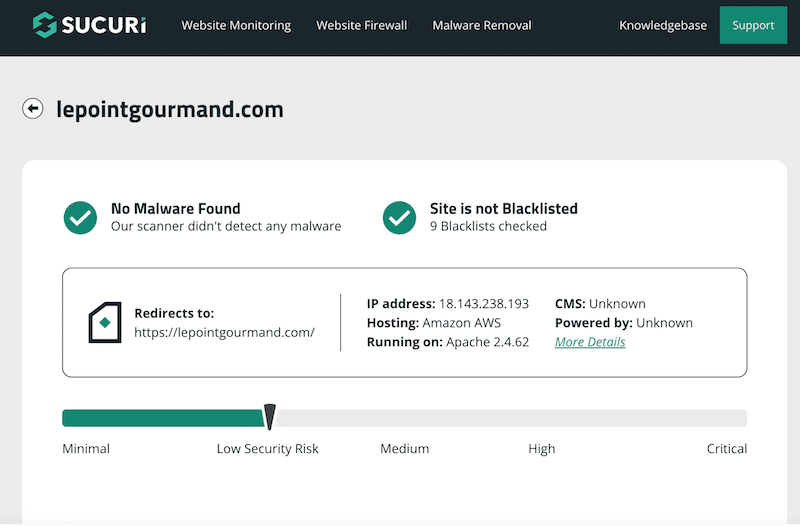Viewport: 800px width, 526px height.
Task: Click the redirect page document icon
Action: (x=105, y=322)
